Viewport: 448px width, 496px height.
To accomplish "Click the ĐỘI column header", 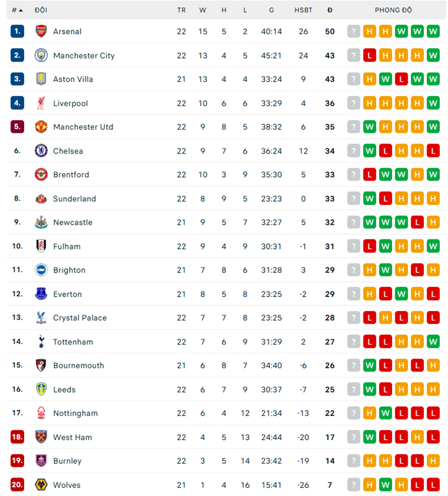I will [41, 10].
